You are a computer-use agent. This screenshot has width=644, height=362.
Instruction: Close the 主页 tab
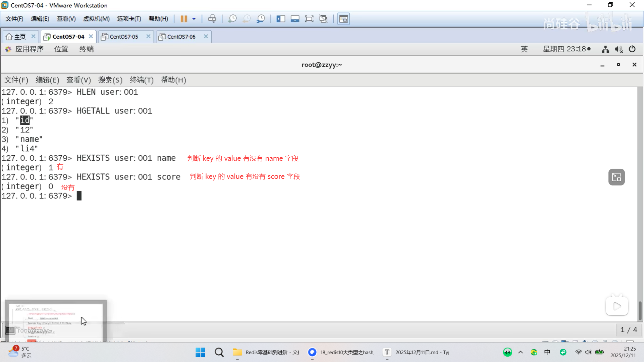click(x=33, y=36)
